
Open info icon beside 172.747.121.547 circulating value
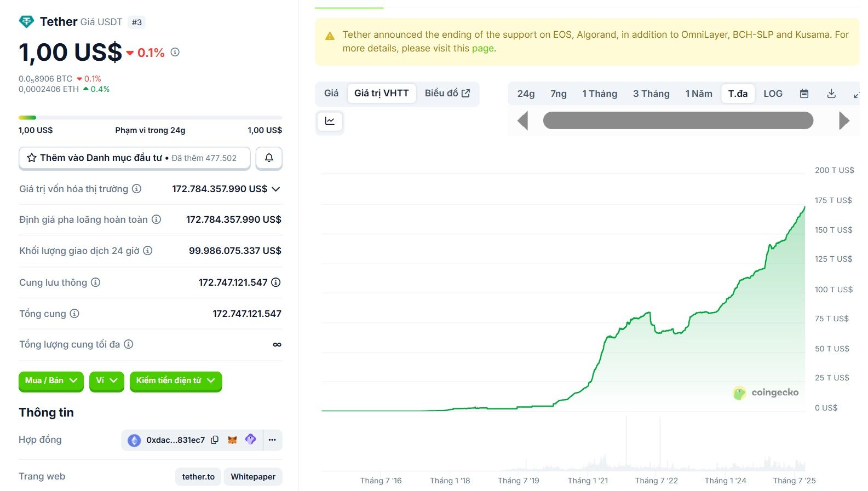tap(276, 282)
